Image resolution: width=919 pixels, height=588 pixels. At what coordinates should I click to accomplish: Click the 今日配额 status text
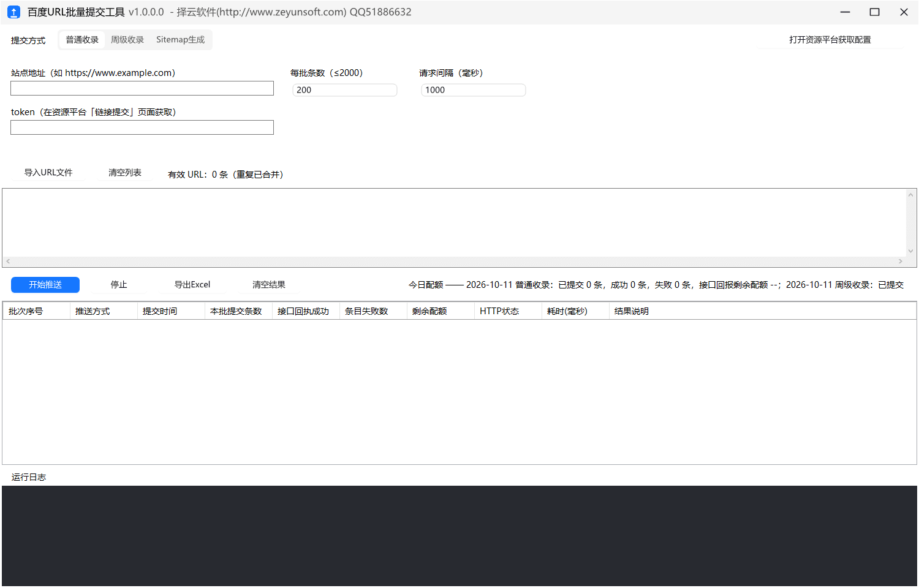[x=656, y=285]
